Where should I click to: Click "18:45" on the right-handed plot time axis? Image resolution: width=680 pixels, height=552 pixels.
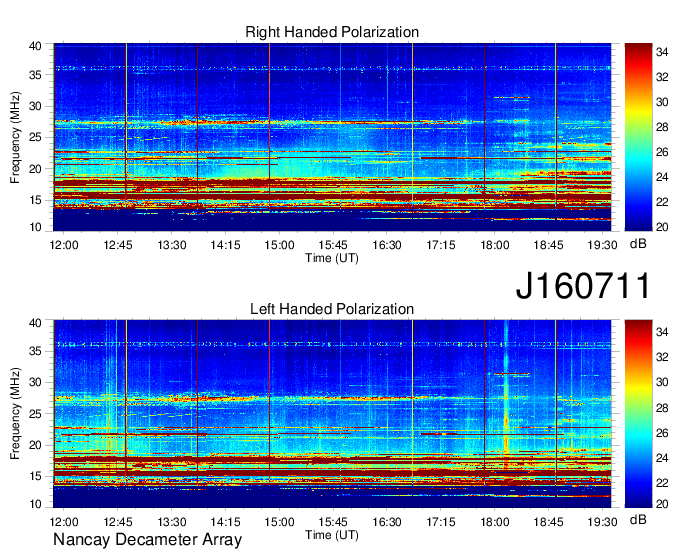pos(549,245)
